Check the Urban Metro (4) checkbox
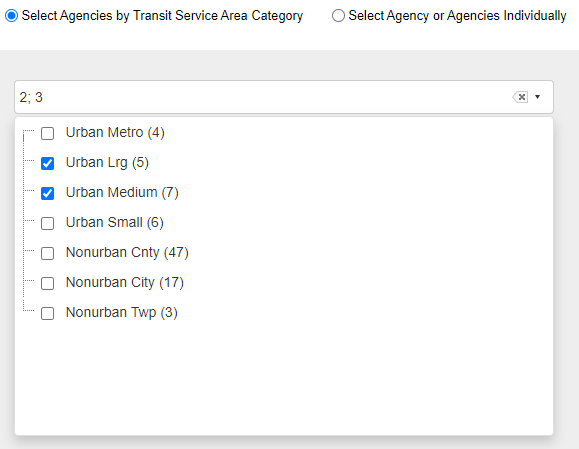 click(x=47, y=133)
